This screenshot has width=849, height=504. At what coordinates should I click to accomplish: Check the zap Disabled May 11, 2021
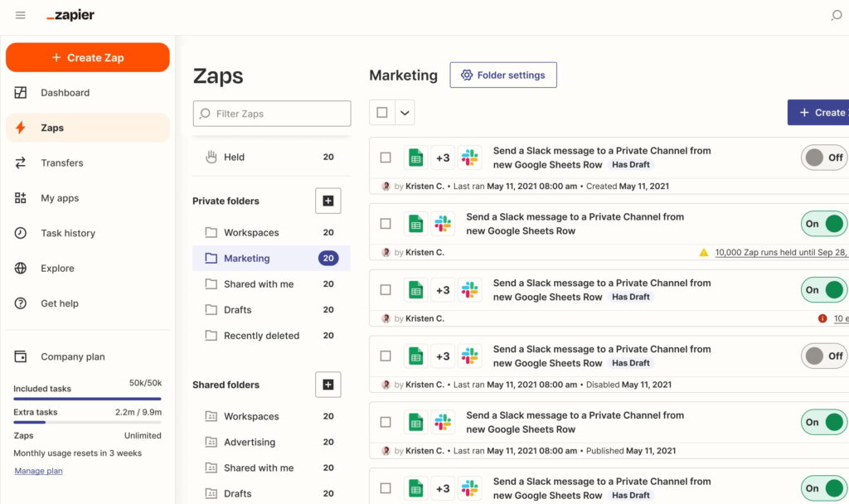point(386,356)
